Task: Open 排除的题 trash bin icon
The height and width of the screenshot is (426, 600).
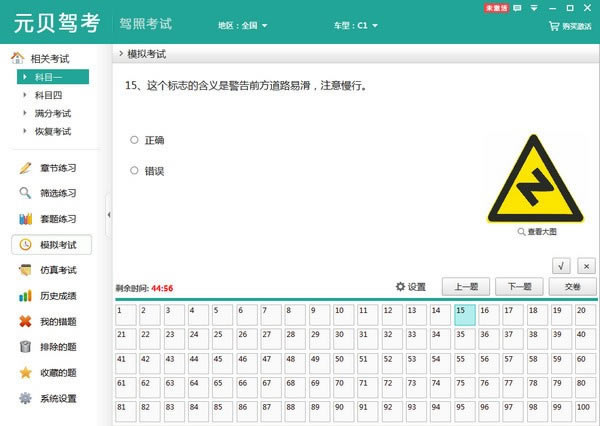Action: click(25, 347)
